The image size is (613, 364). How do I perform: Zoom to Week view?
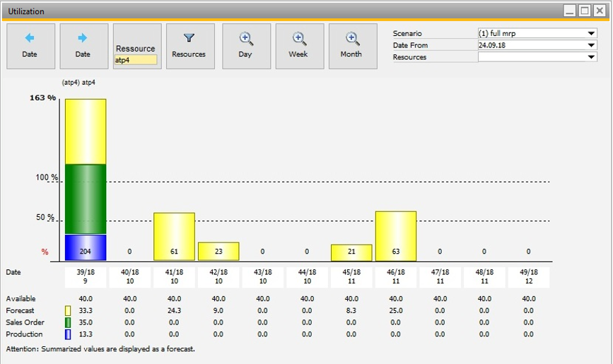[x=298, y=46]
